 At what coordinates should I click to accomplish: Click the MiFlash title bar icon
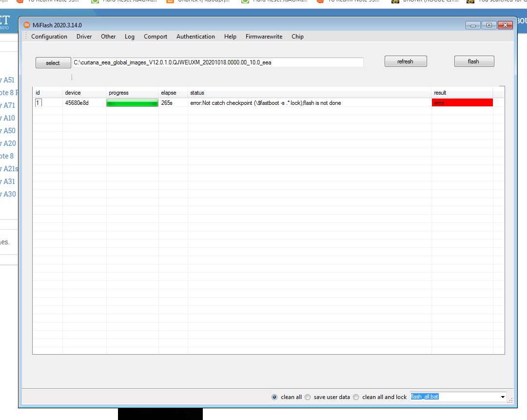click(x=26, y=25)
